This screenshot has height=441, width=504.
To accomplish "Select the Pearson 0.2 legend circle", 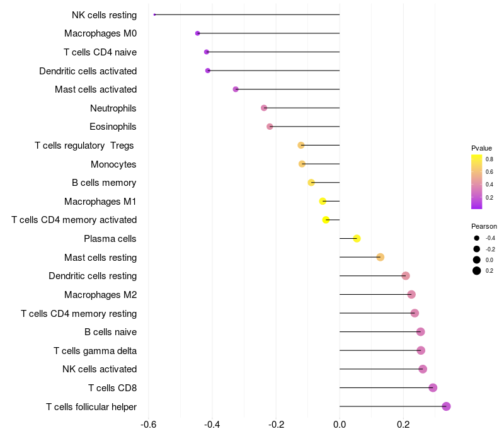I will pos(477,271).
